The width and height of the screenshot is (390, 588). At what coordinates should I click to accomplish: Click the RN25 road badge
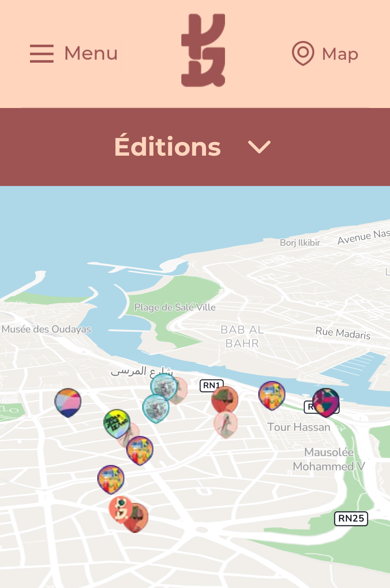[351, 518]
